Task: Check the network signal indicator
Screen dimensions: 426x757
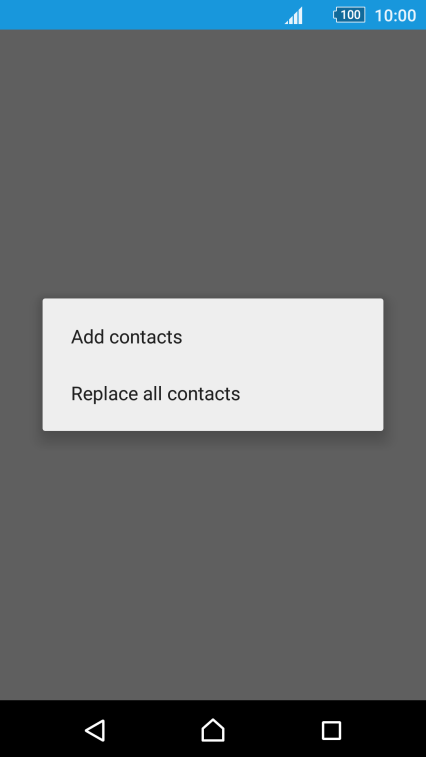Action: click(294, 15)
